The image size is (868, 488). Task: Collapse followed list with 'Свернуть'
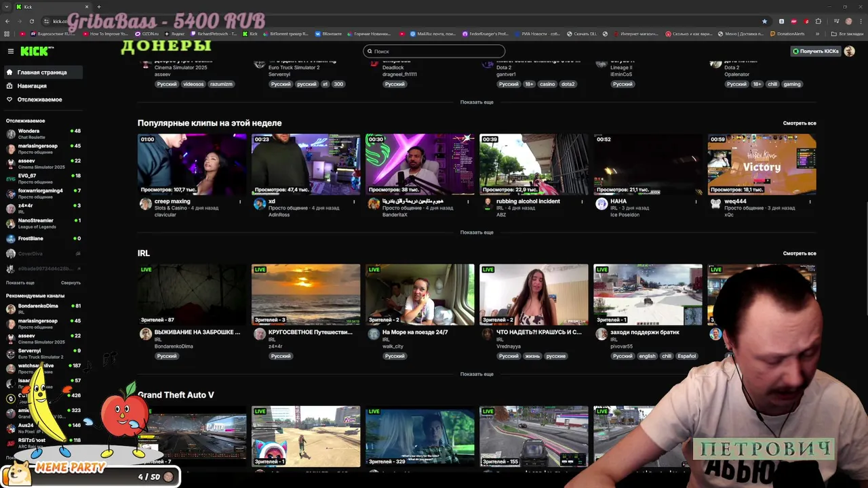point(71,283)
